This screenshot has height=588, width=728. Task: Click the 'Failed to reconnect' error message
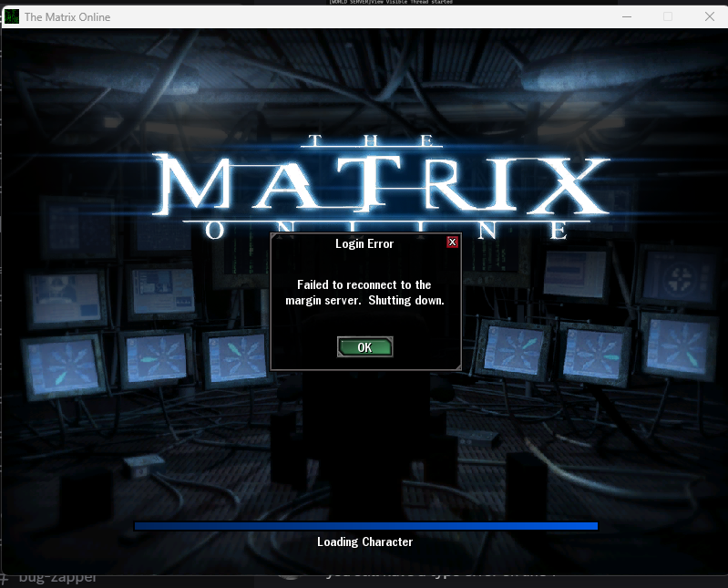[364, 294]
